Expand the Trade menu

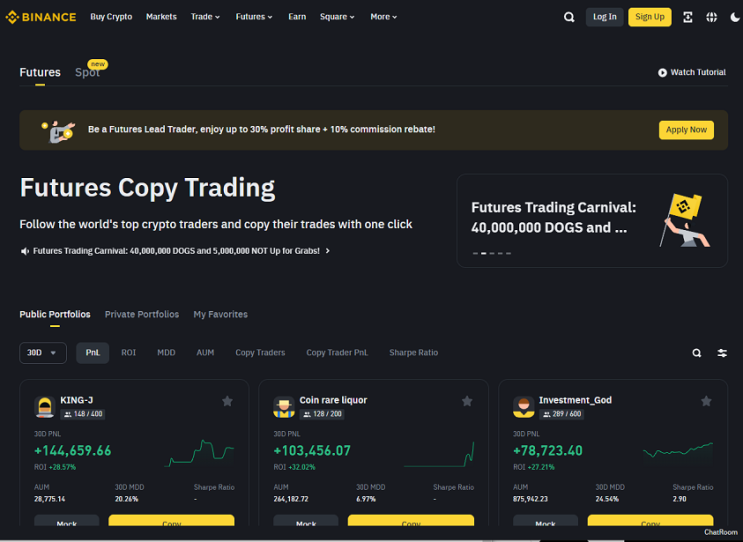click(206, 17)
